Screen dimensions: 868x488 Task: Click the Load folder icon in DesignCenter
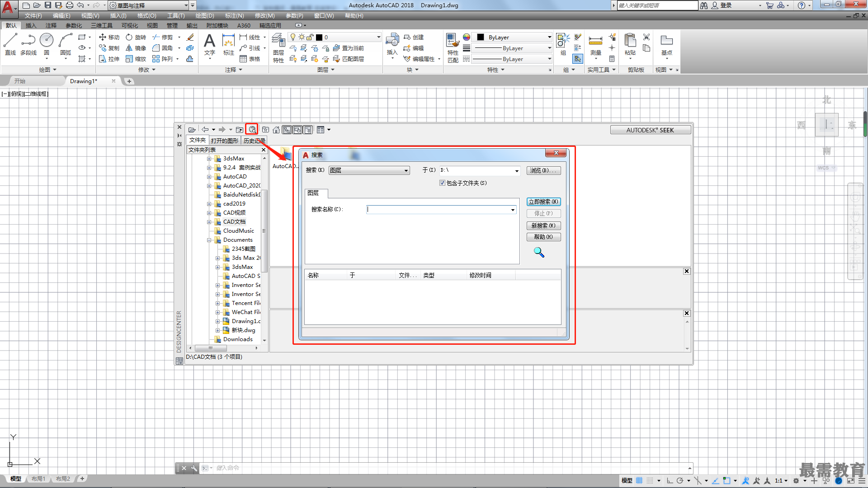point(192,130)
